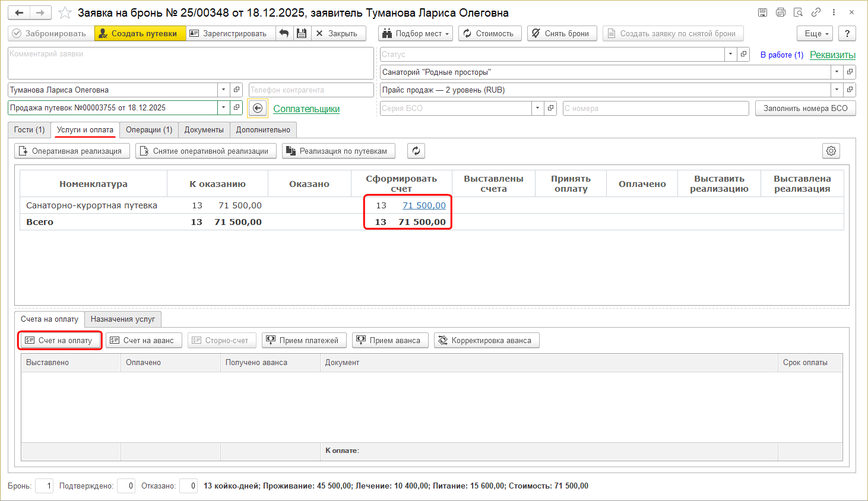Image resolution: width=868 pixels, height=501 pixels.
Task: Click the Снять брони button
Action: tap(562, 33)
